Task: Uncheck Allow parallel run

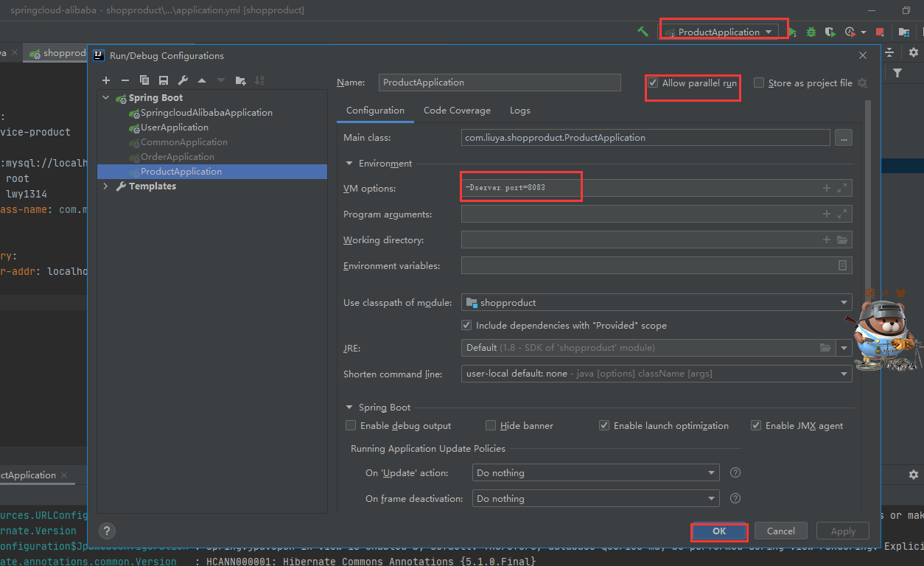Action: point(653,83)
